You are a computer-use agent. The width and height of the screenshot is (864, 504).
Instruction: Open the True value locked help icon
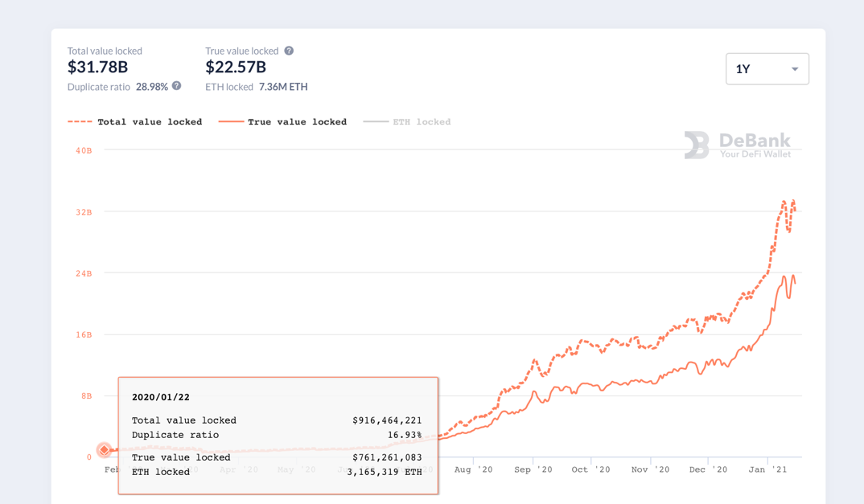288,50
